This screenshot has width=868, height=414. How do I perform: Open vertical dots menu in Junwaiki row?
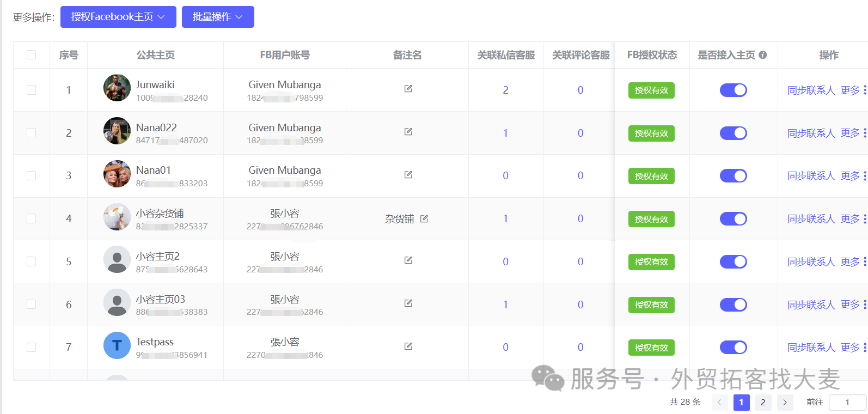click(864, 90)
